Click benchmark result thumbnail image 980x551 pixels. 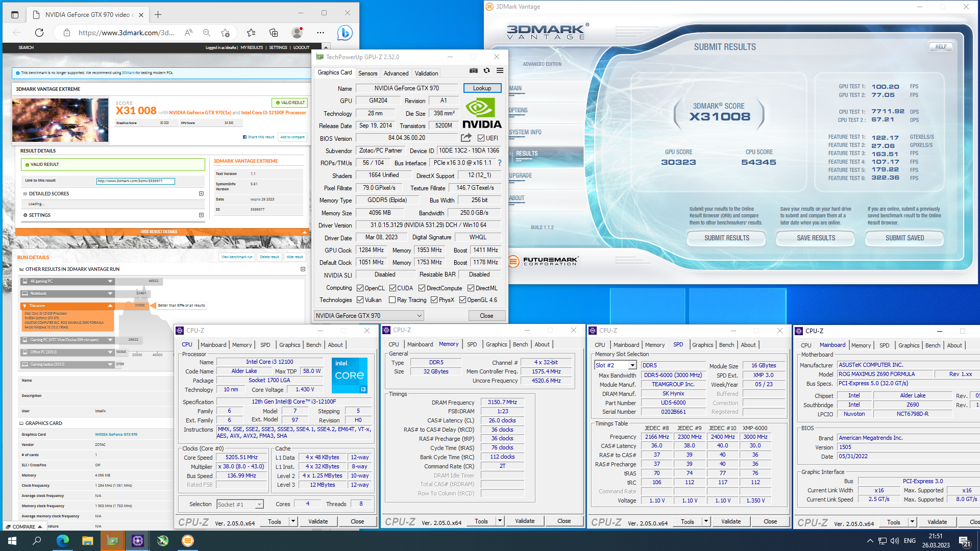pyautogui.click(x=60, y=120)
